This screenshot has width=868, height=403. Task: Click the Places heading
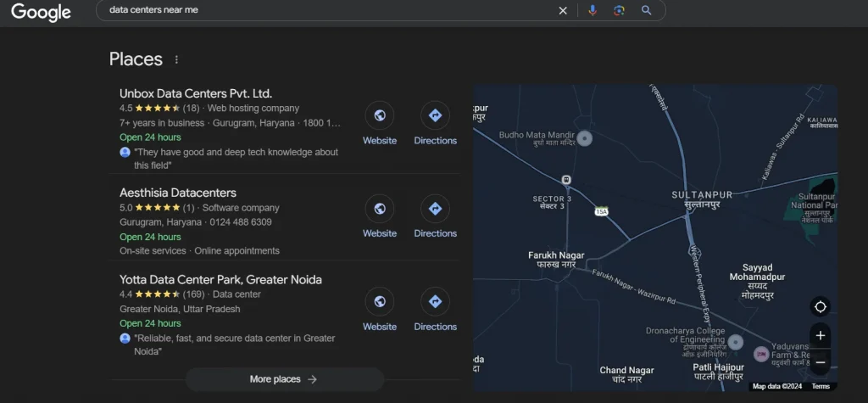pos(136,59)
